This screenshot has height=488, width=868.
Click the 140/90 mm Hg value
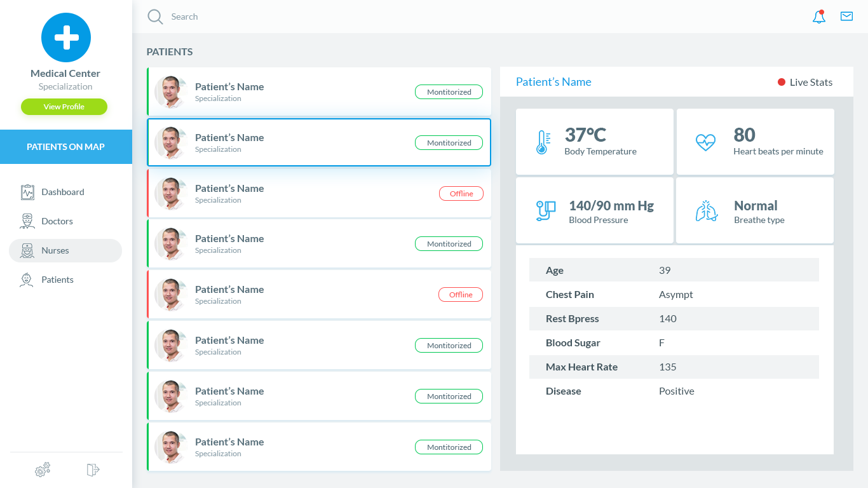(x=611, y=206)
